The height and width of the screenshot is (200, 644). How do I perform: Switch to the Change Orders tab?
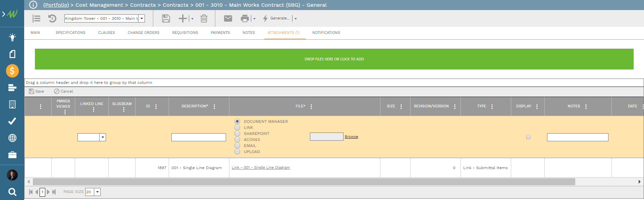[x=144, y=33]
